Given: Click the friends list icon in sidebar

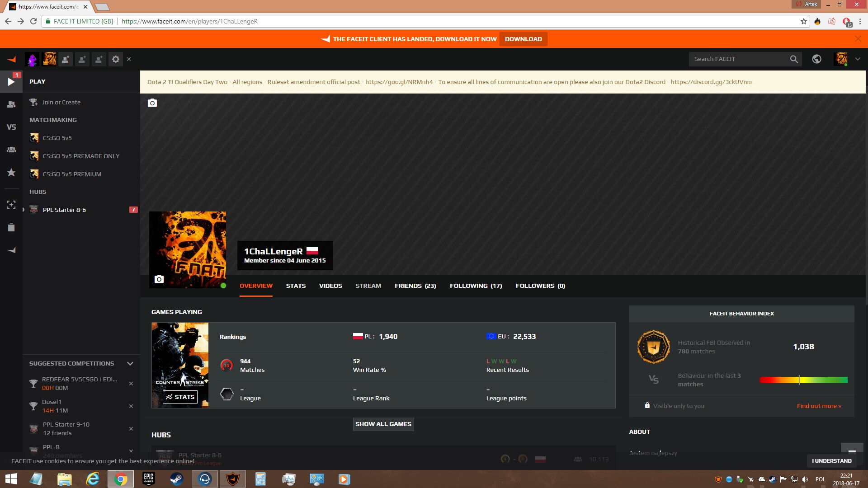Looking at the screenshot, I should tap(11, 104).
